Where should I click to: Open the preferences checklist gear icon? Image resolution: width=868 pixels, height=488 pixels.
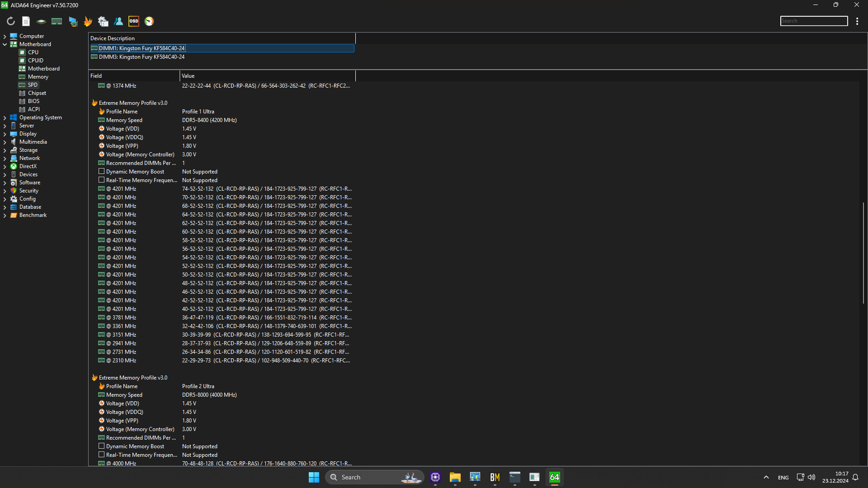(x=103, y=21)
